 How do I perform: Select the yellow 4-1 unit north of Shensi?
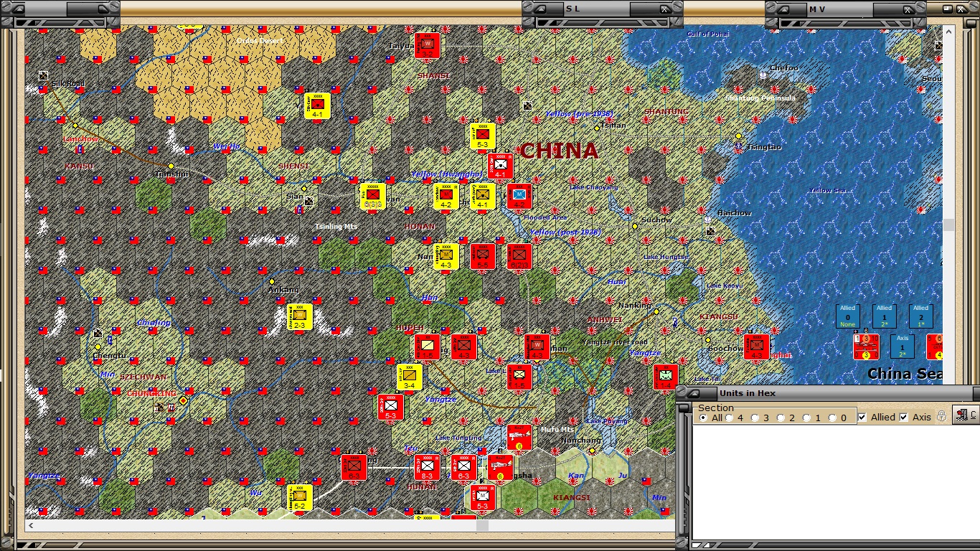click(x=318, y=106)
